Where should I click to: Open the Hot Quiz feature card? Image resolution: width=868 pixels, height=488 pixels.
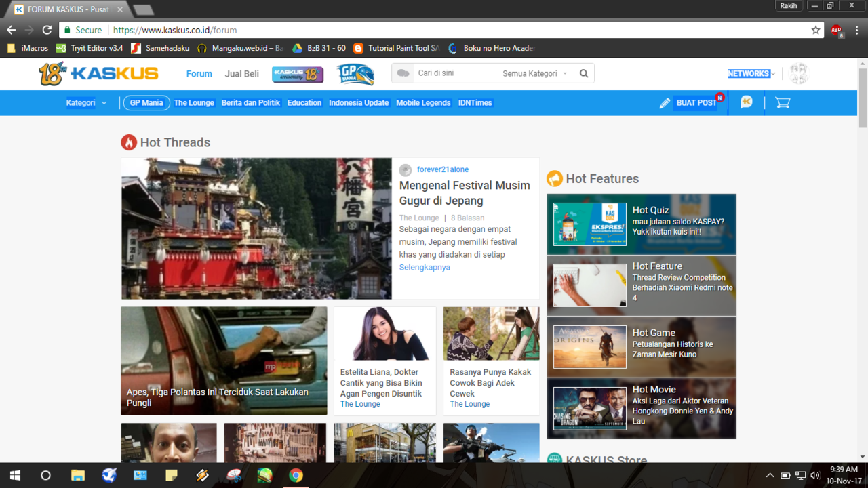[642, 224]
